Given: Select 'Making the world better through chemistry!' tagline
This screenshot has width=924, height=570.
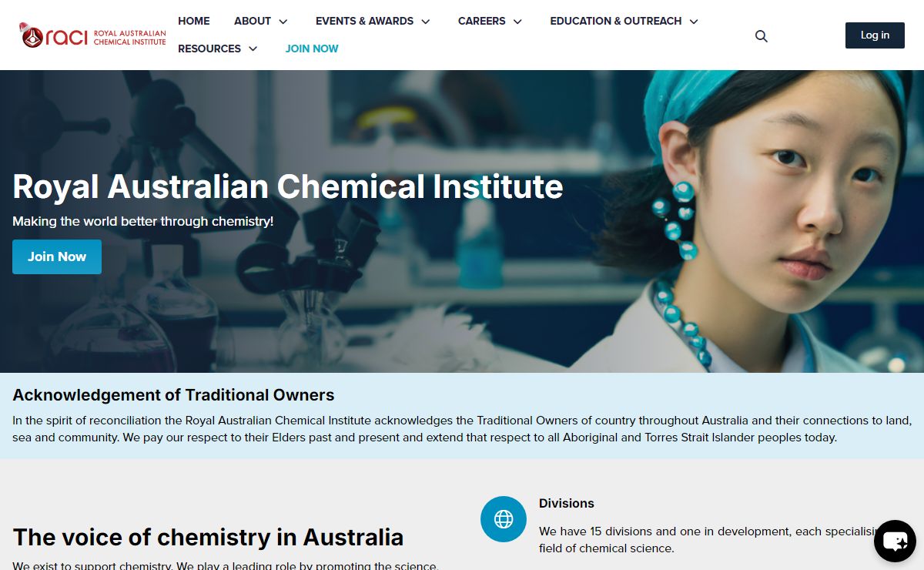Looking at the screenshot, I should pyautogui.click(x=143, y=221).
